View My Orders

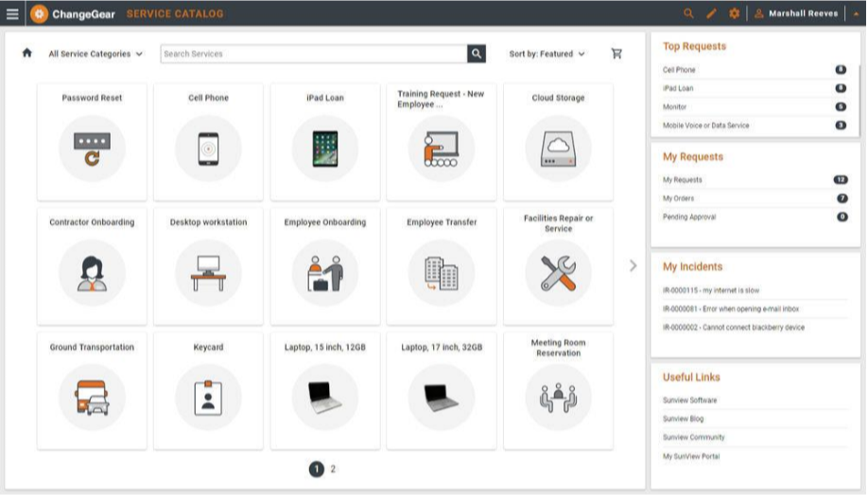click(x=678, y=199)
